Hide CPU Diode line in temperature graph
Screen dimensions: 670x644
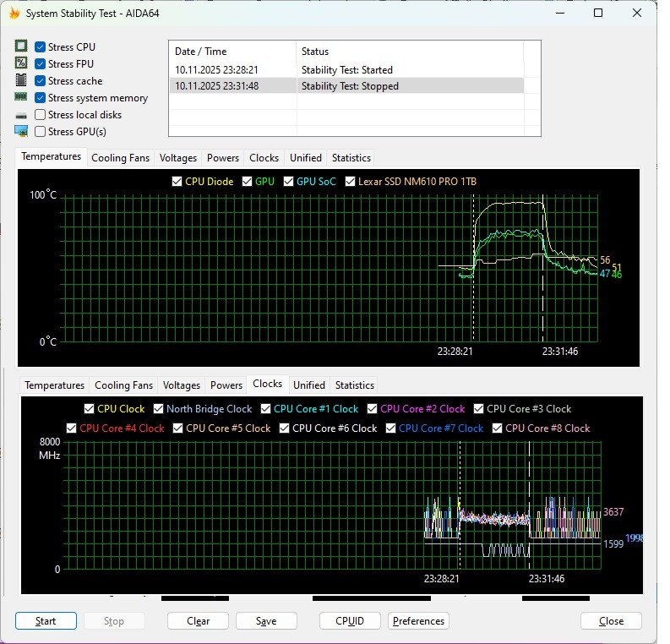click(x=177, y=182)
